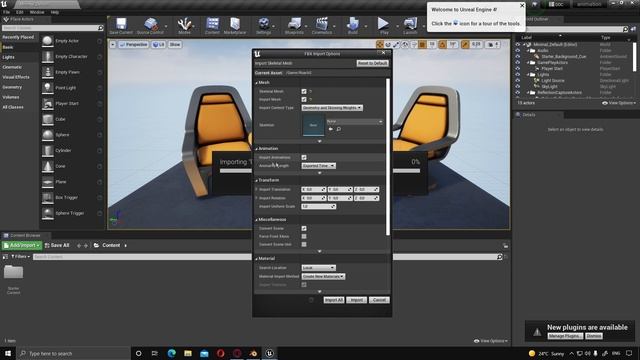
Task: Select the Player Start placement item
Action: (x=72, y=103)
